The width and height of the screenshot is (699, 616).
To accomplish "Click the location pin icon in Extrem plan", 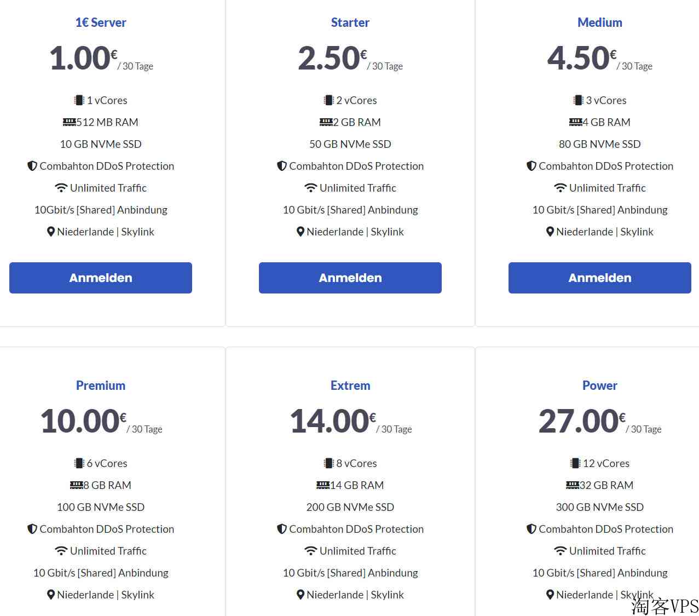I will (x=301, y=595).
